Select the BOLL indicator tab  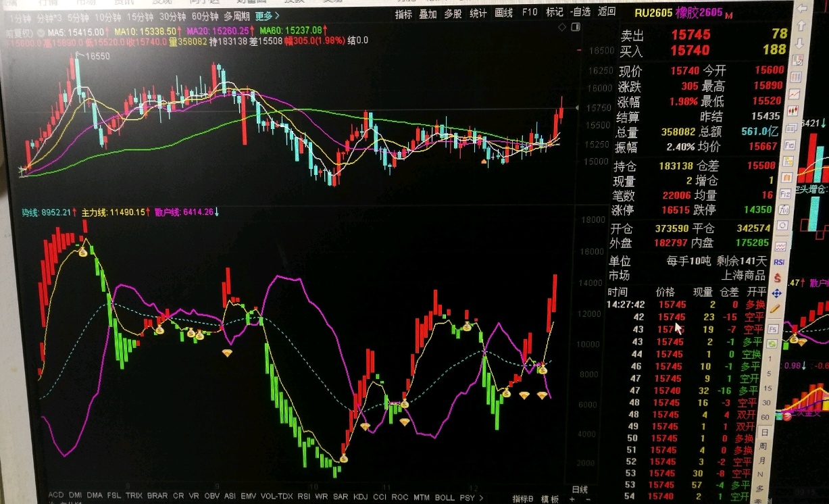click(444, 497)
